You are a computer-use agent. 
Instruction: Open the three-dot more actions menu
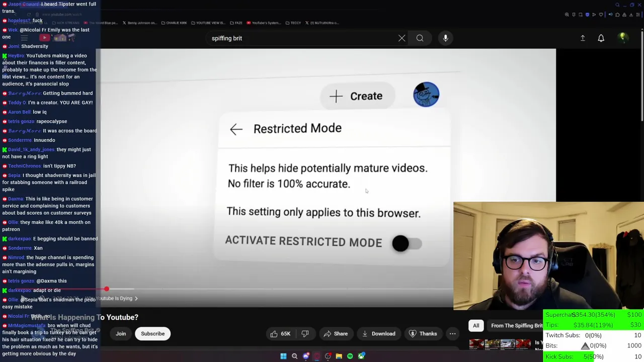pos(452,334)
